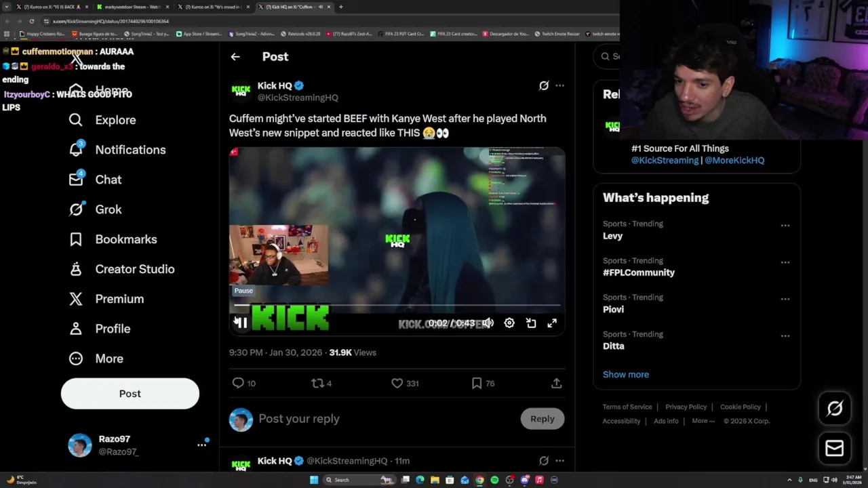Image resolution: width=868 pixels, height=488 pixels.
Task: Mute the video with the speaker icon
Action: coord(488,323)
